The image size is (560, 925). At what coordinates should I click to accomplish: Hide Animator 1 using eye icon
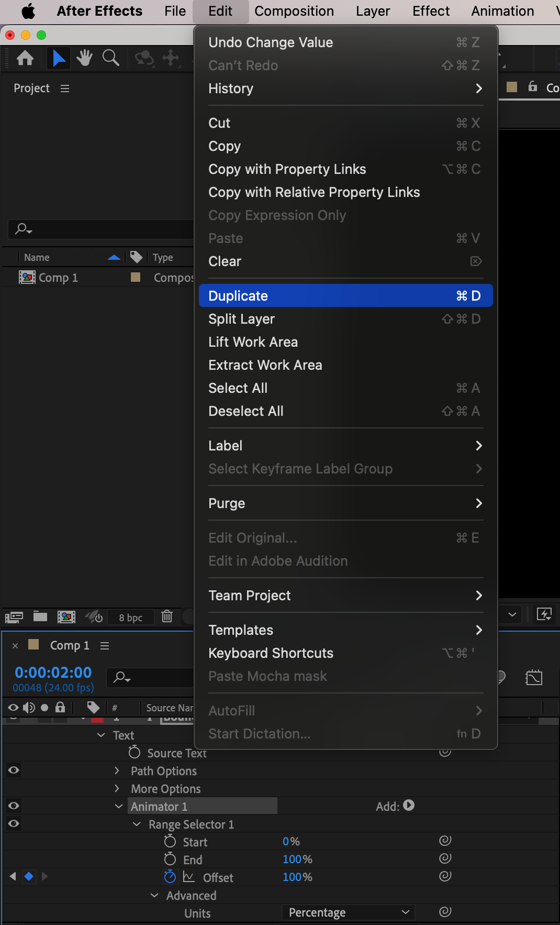14,806
